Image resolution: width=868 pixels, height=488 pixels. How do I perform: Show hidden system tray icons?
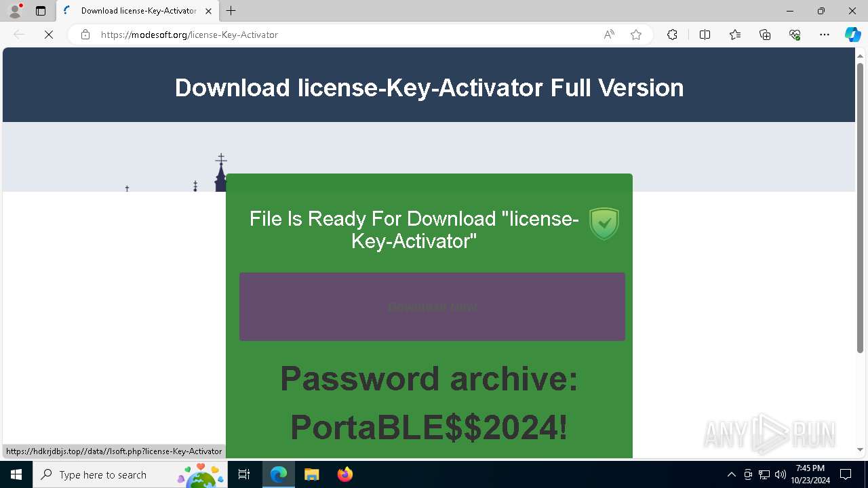pyautogui.click(x=731, y=474)
